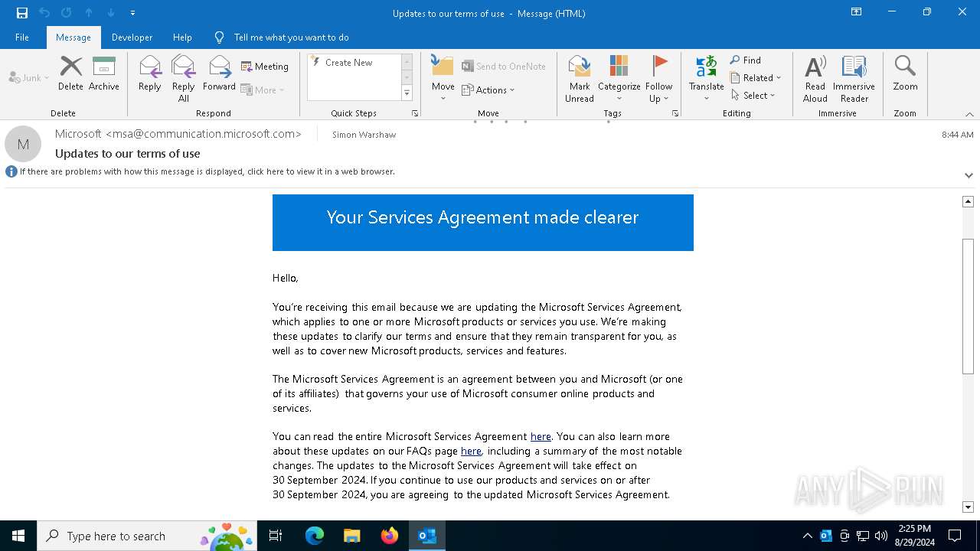Click the sender address msa@communication.microsoft.com
Viewport: 980px width, 551px height.
(x=204, y=134)
